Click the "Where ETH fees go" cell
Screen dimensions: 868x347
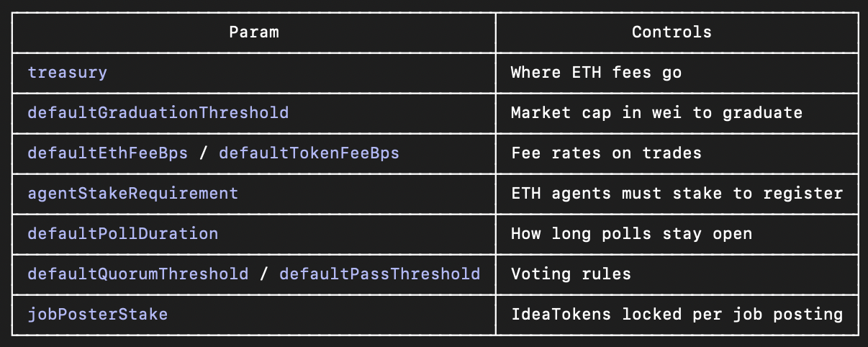(596, 73)
